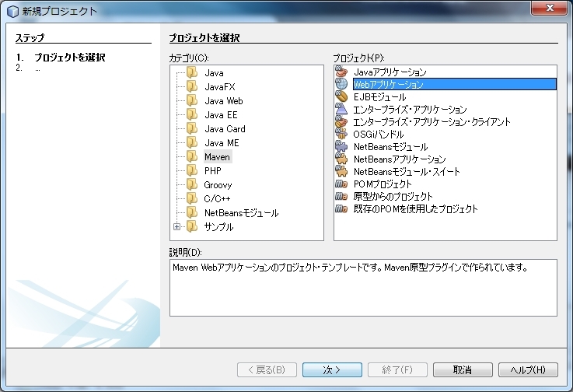Select the JavaFX category

(220, 86)
